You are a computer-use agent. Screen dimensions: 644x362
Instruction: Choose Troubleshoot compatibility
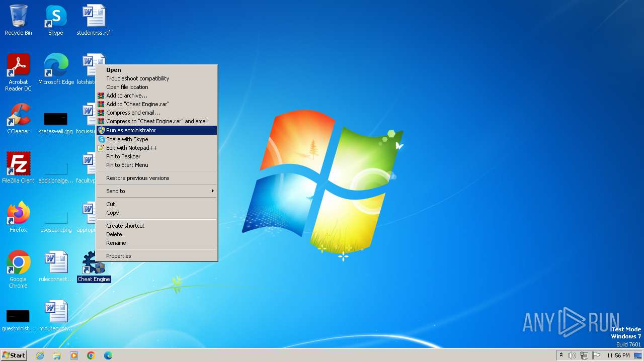click(x=156, y=78)
